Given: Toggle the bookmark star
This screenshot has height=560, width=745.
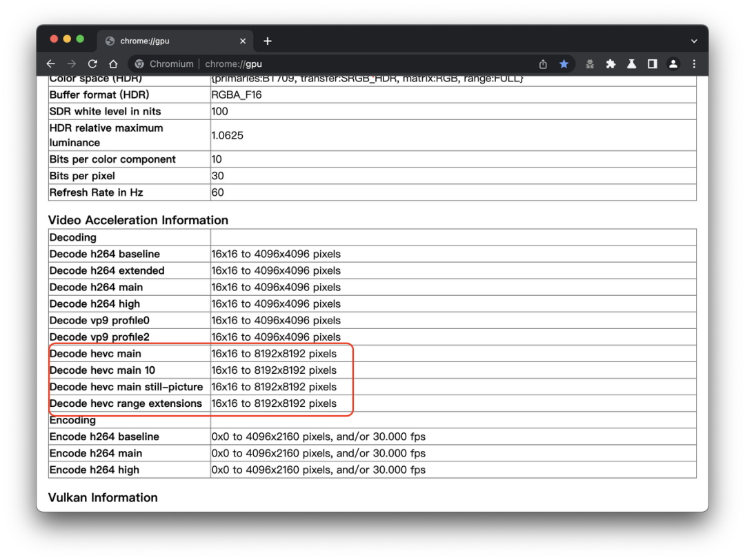Looking at the screenshot, I should [564, 63].
